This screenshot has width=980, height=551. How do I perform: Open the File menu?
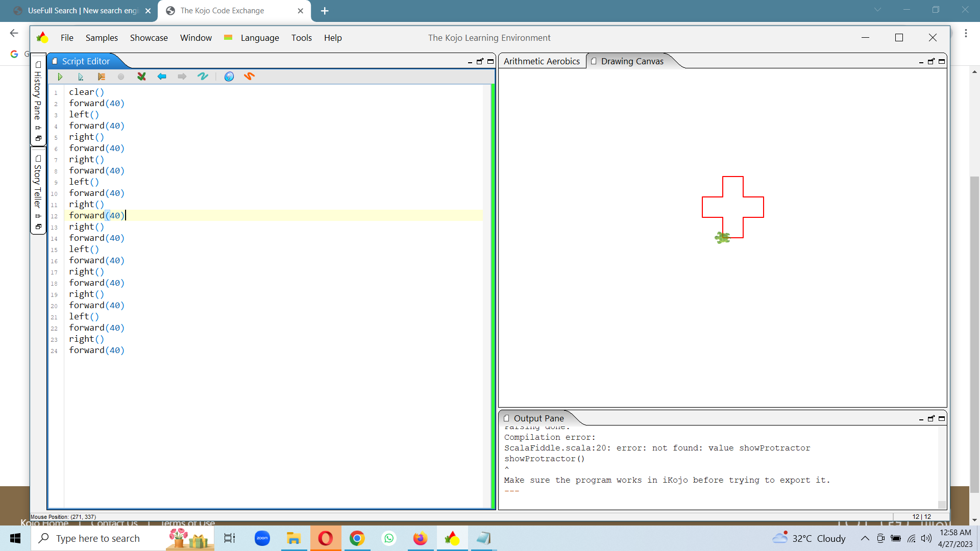coord(67,38)
